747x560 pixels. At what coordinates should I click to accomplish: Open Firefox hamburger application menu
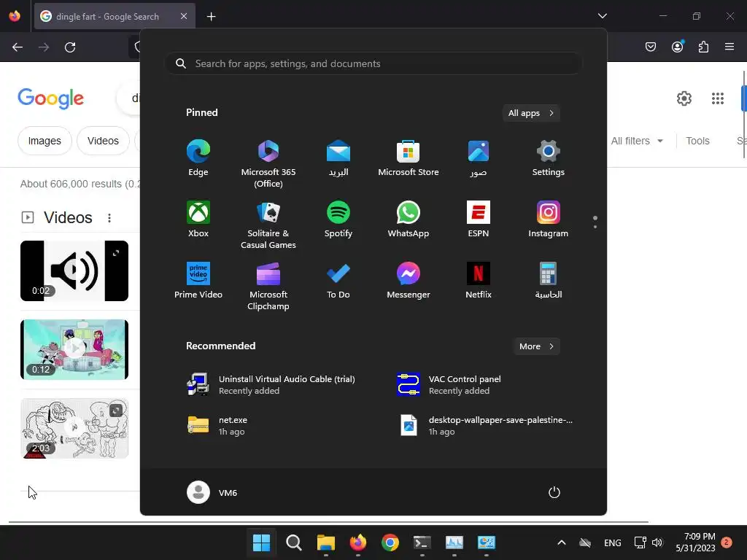pos(729,47)
